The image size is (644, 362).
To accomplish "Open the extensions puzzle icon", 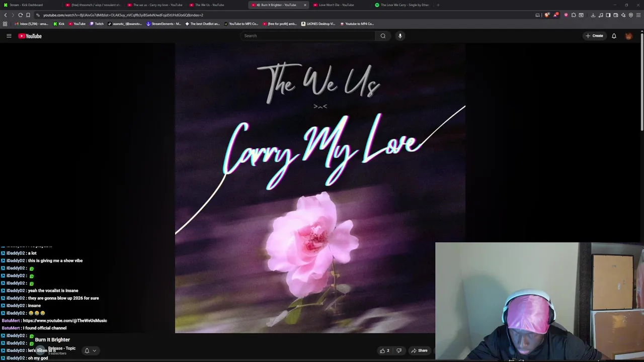I will coord(574,15).
